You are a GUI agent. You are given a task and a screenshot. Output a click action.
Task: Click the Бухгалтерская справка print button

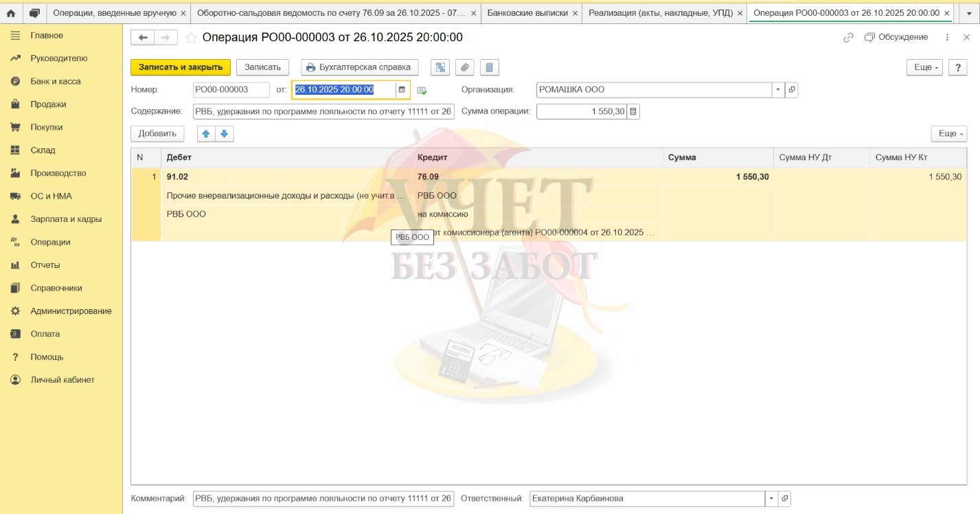click(359, 67)
